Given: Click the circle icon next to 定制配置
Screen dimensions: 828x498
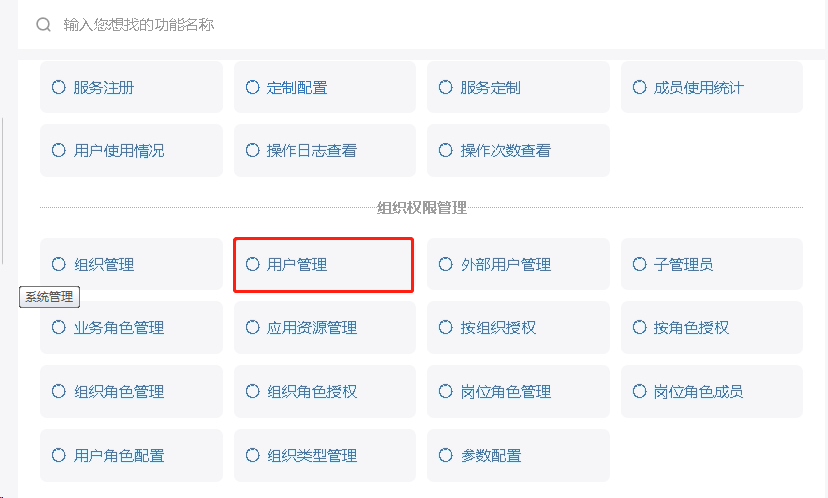Looking at the screenshot, I should [252, 87].
